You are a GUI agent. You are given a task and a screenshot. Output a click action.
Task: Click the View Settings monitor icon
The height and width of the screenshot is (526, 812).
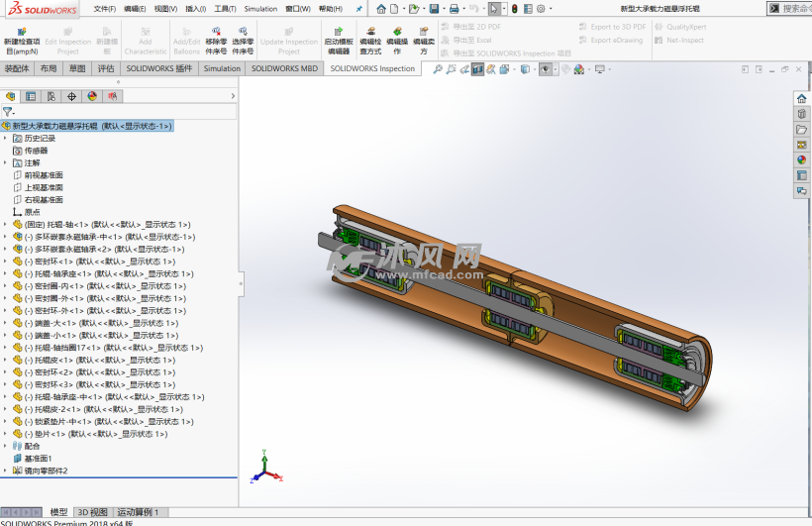600,69
